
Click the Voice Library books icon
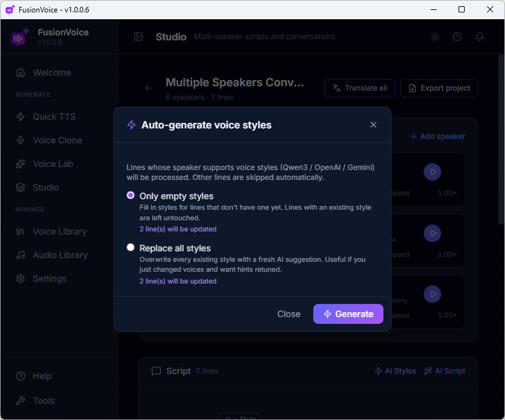coord(20,231)
